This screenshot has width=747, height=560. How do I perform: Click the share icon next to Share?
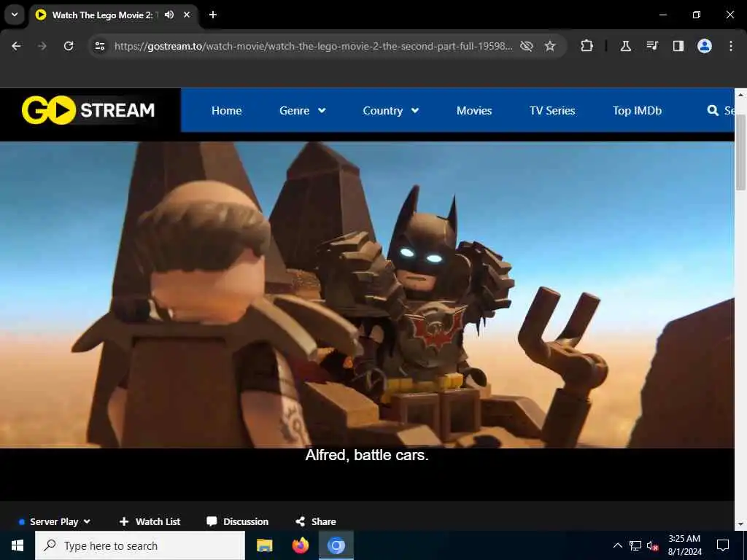tap(300, 521)
